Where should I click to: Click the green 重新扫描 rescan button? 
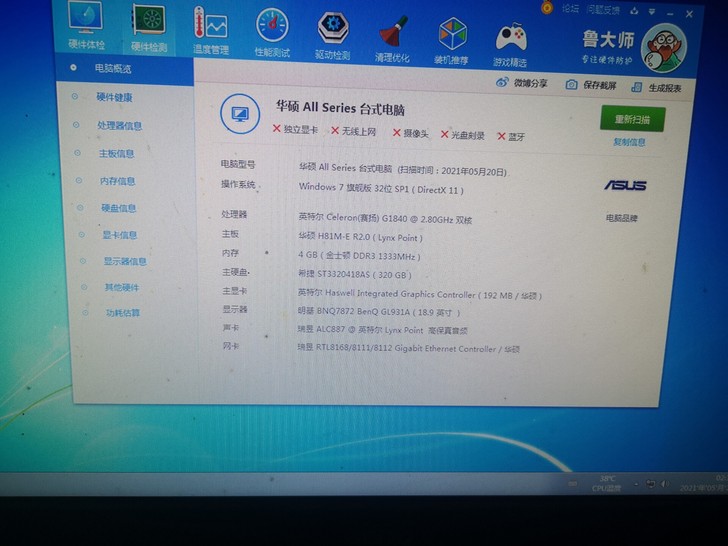click(632, 119)
